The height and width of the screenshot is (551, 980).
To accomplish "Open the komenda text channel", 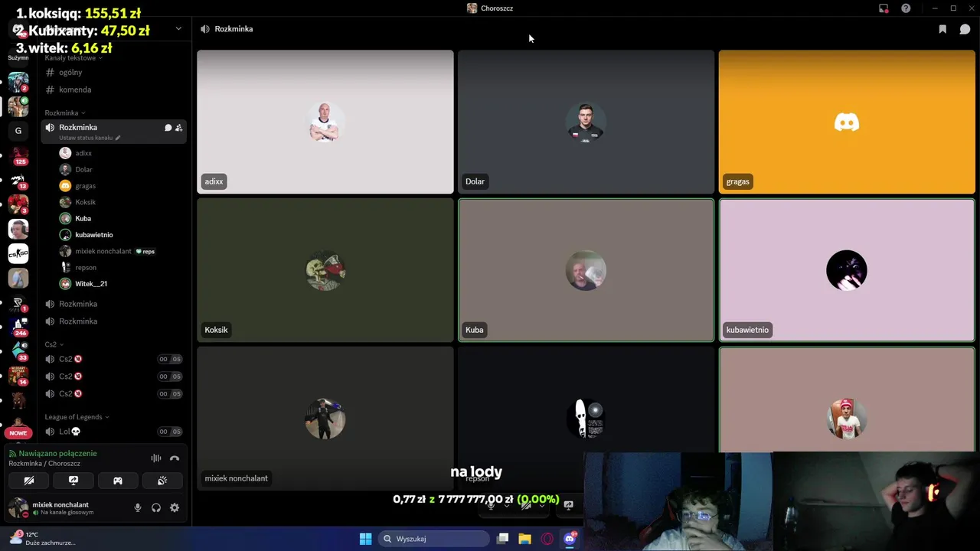I will (x=113, y=90).
